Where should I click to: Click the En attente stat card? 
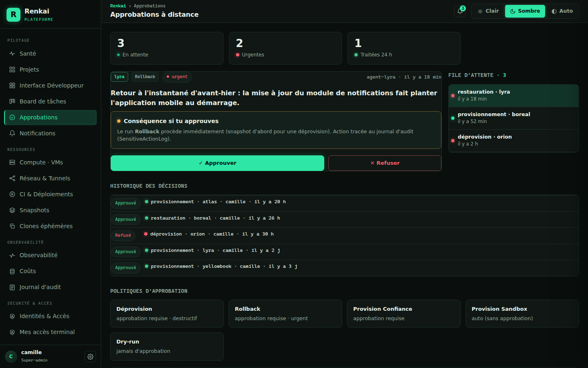click(x=167, y=48)
